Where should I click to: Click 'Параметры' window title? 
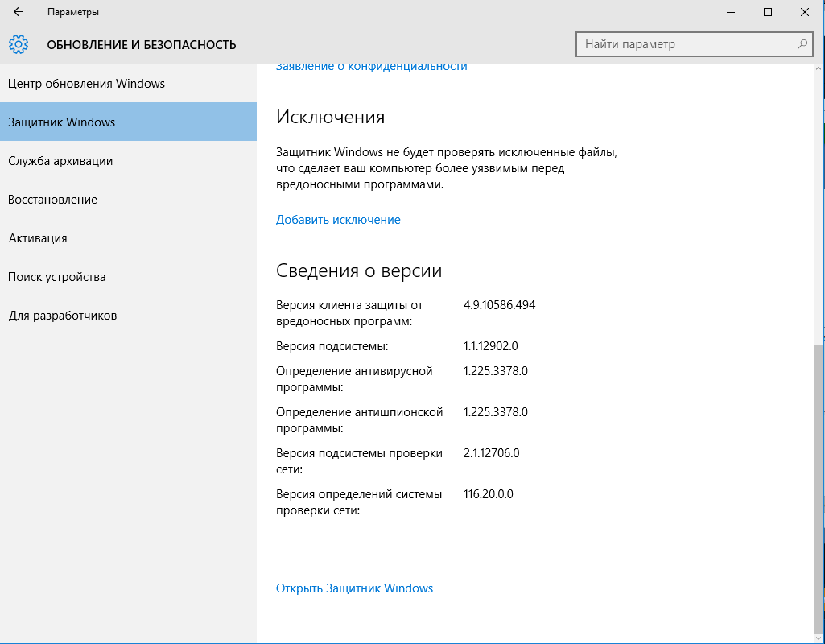click(x=73, y=12)
